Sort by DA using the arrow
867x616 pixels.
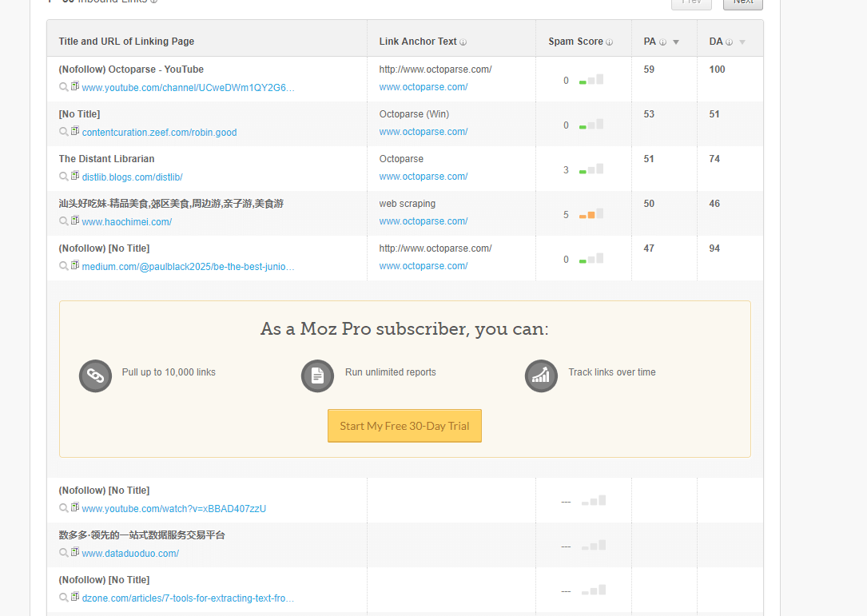[x=742, y=42]
